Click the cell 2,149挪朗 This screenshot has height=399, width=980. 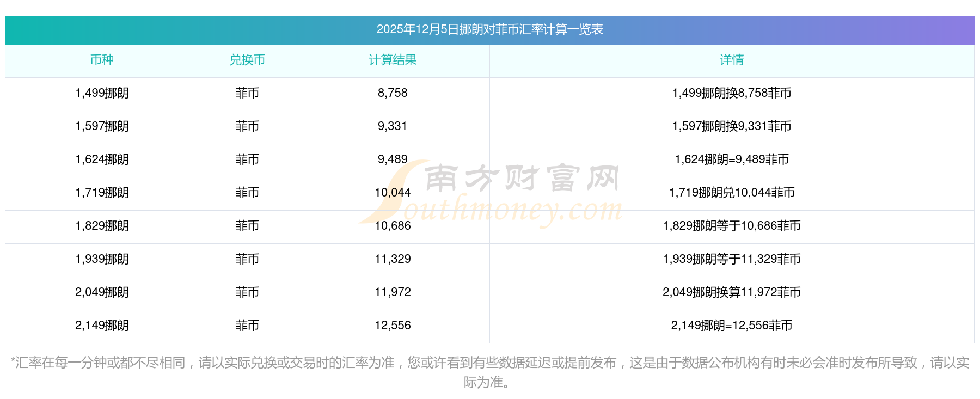tap(102, 326)
